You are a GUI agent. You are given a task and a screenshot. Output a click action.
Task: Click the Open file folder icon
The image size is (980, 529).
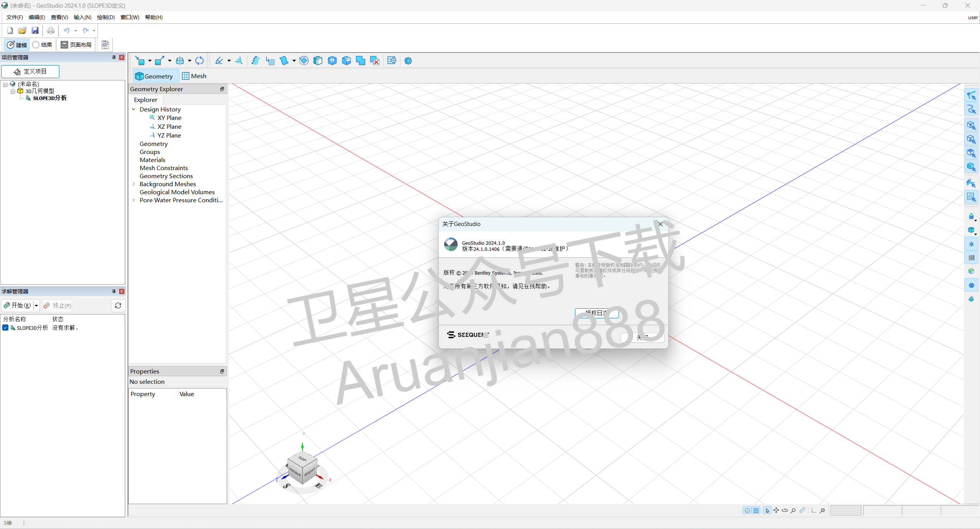coord(22,31)
